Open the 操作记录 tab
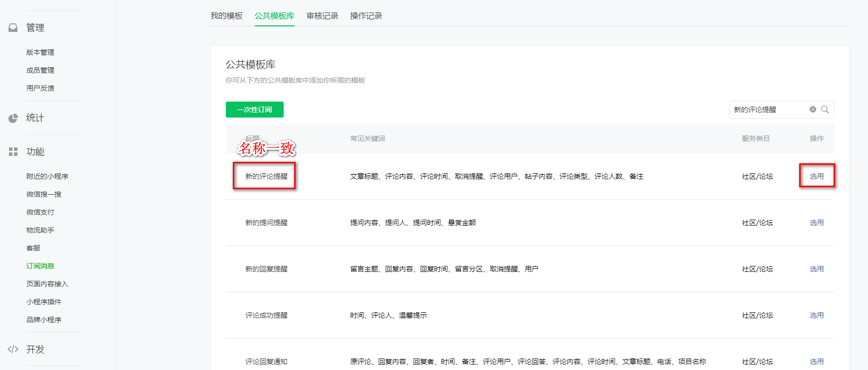Viewport: 868px width, 370px height. coord(366,16)
